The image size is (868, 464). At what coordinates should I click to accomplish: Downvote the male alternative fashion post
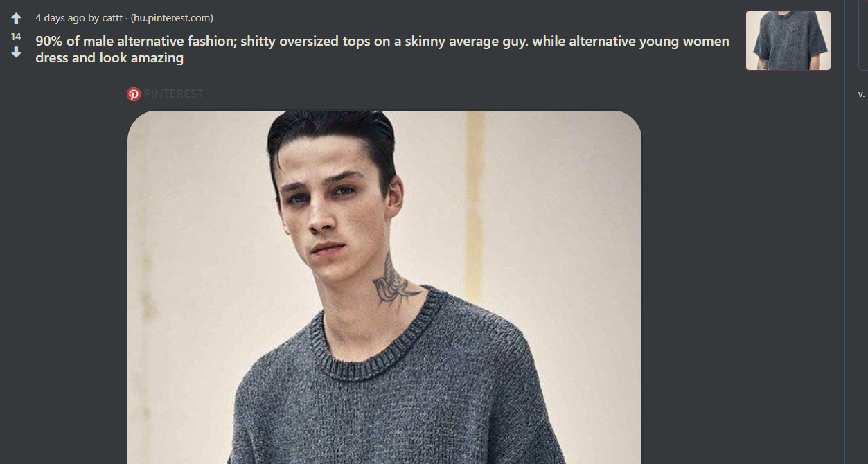tap(16, 53)
